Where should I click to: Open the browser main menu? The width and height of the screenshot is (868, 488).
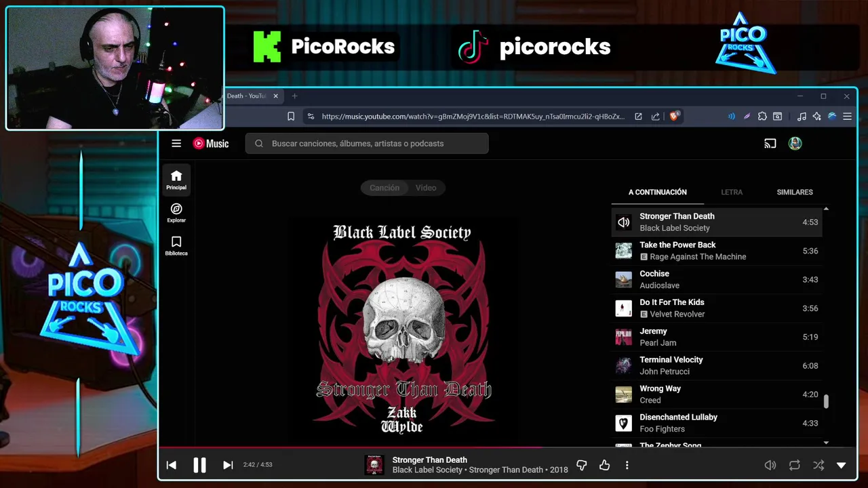847,117
